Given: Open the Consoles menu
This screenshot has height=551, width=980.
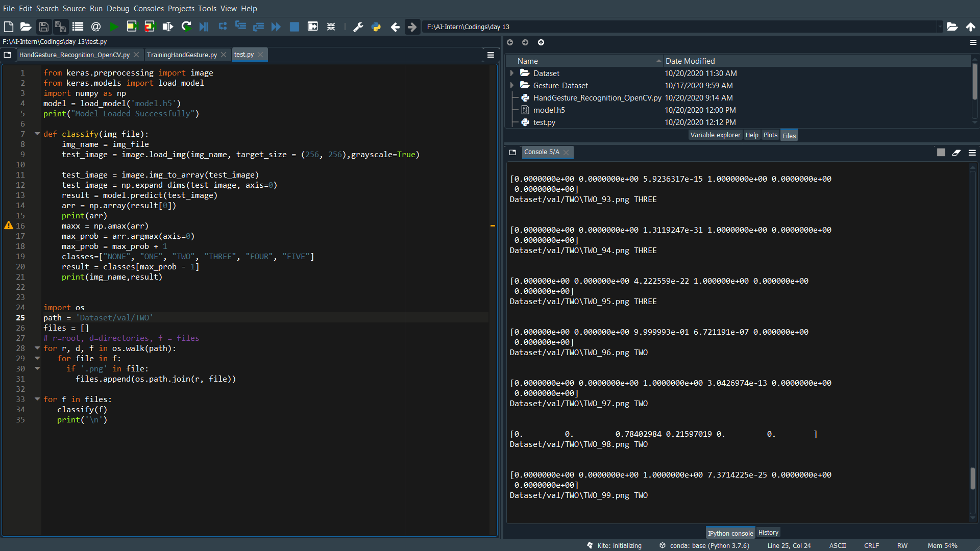Looking at the screenshot, I should coord(149,9).
